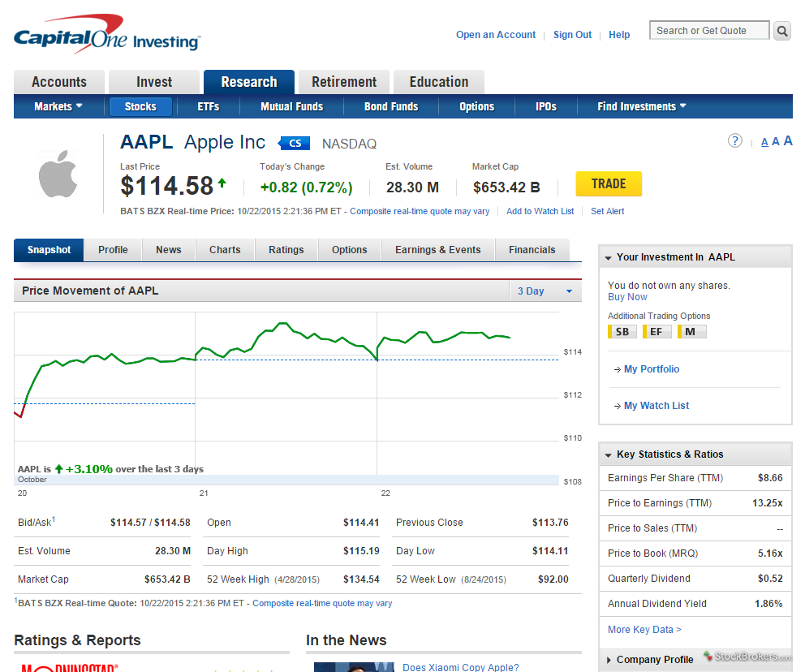Image resolution: width=805 pixels, height=672 pixels.
Task: Collapse the Key Statistics & Ratios panel
Action: point(609,455)
